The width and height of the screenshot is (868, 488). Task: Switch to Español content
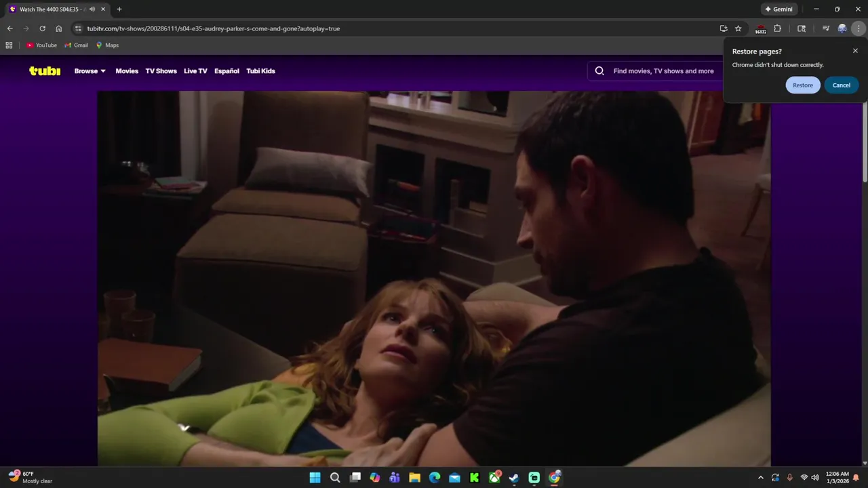(226, 71)
